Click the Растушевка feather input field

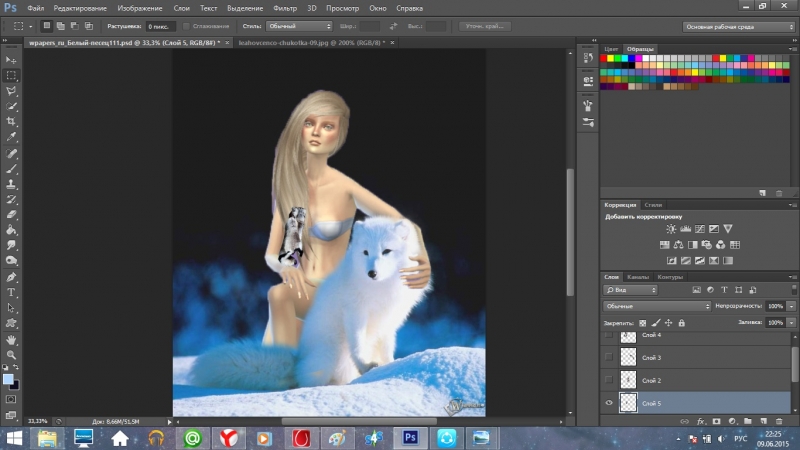[x=160, y=26]
